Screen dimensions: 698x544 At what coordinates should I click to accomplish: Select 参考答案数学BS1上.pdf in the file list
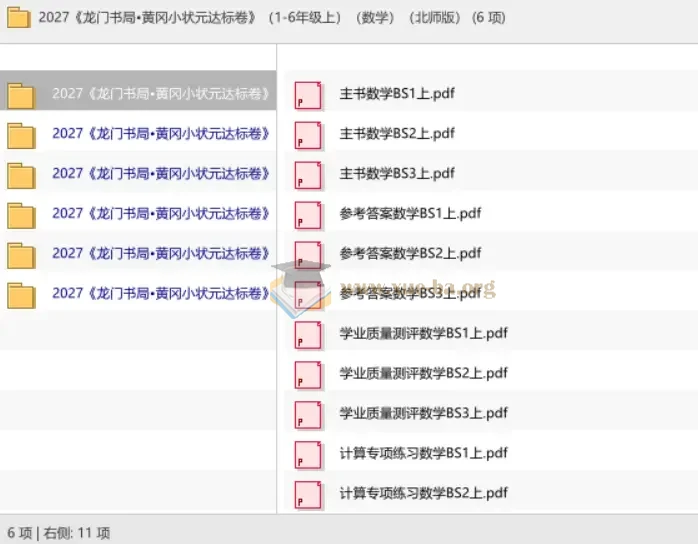[410, 213]
